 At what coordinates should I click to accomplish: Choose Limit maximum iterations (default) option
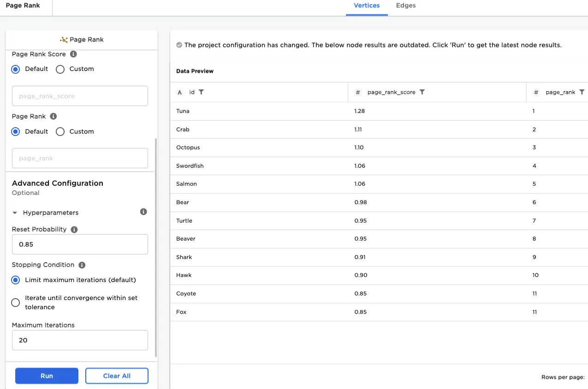pos(16,280)
